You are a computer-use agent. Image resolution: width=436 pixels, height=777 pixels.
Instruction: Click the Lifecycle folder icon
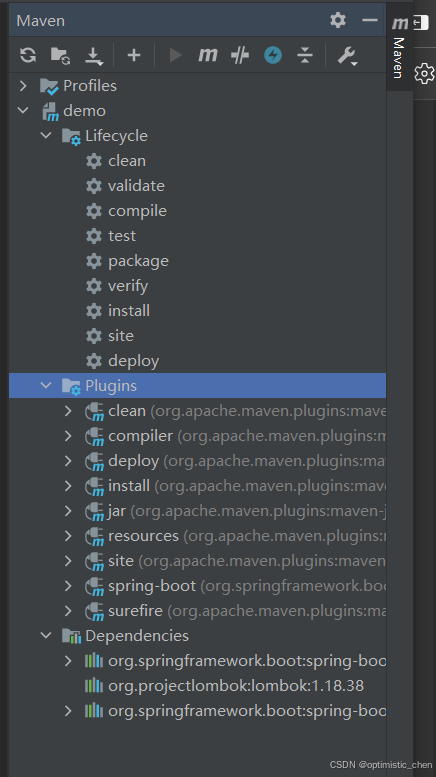pos(71,136)
